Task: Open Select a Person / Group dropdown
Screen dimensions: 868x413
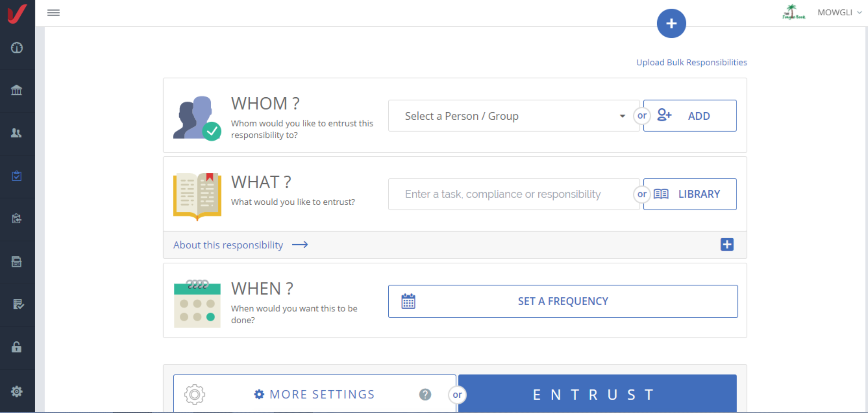Action: tap(513, 116)
